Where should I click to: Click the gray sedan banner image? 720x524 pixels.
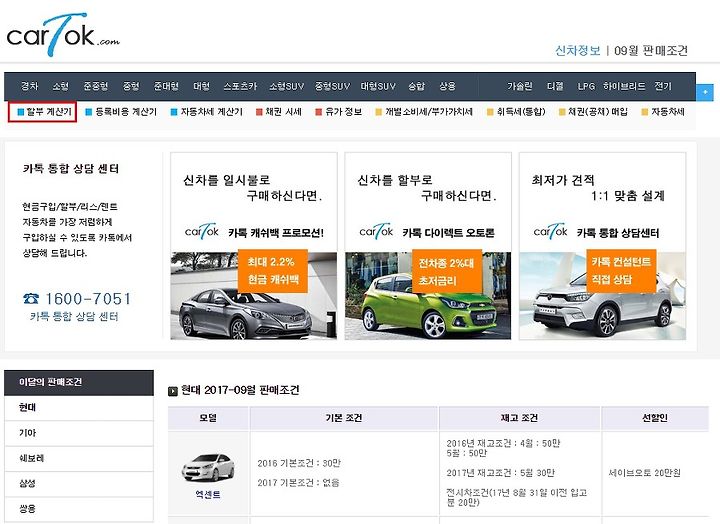[253, 296]
